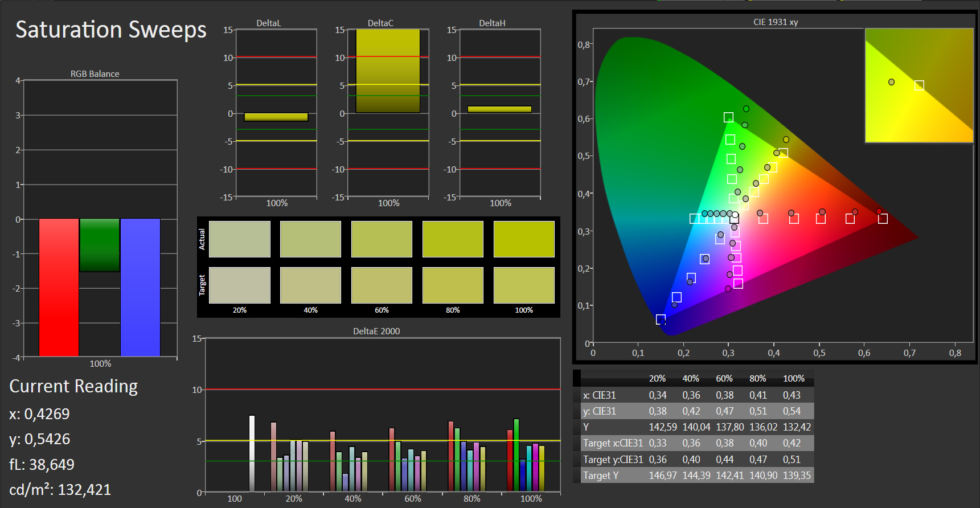The height and width of the screenshot is (508, 980).
Task: Select the Target Y value 142,41
Action: 730,476
